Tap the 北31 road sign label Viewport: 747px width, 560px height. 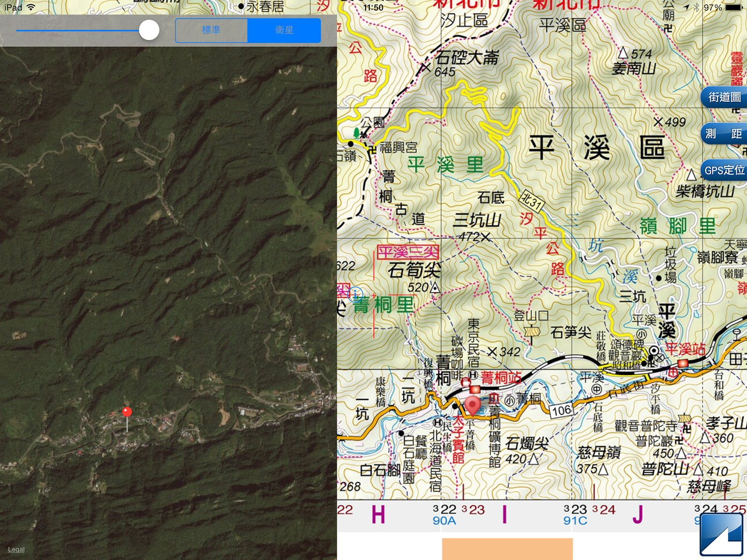click(x=532, y=201)
